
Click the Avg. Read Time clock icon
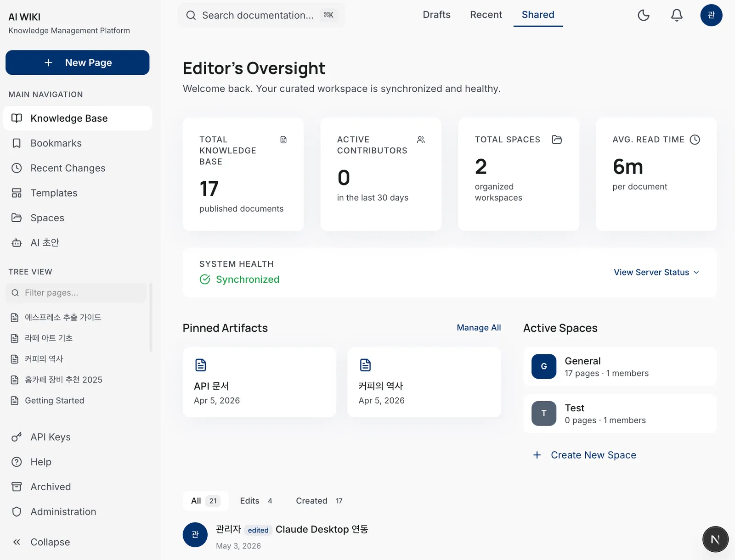click(x=695, y=140)
